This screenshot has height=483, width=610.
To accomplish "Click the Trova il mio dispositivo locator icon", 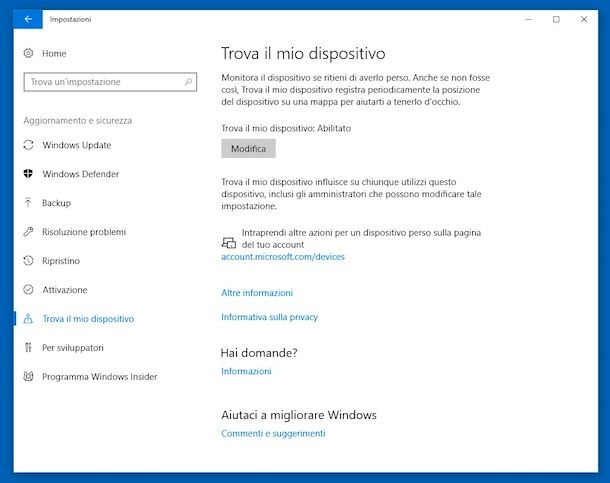I will pyautogui.click(x=28, y=318).
